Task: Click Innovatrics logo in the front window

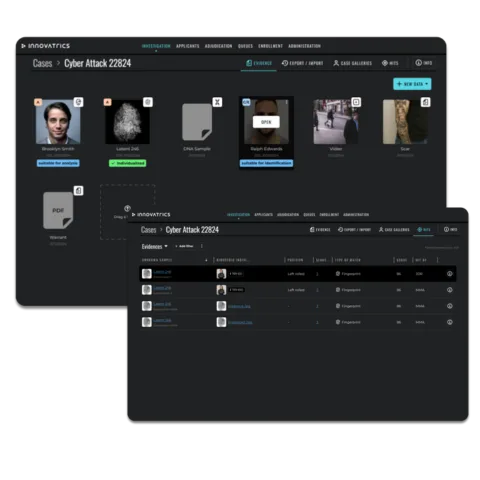Action: click(151, 215)
